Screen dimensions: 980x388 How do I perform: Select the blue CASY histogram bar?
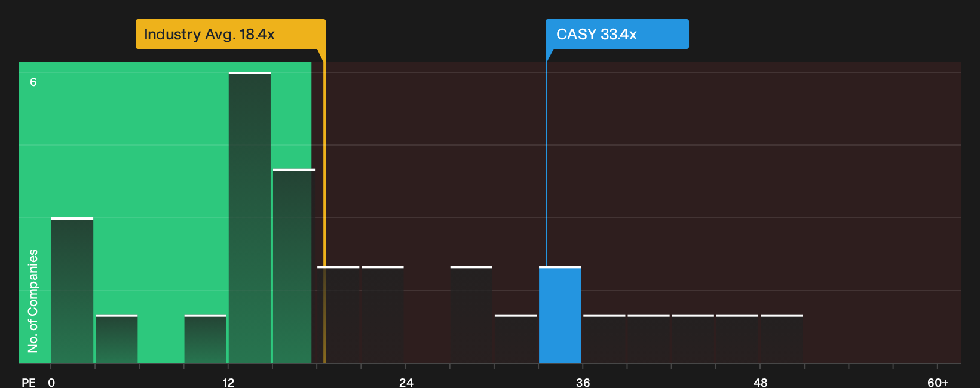click(x=560, y=315)
